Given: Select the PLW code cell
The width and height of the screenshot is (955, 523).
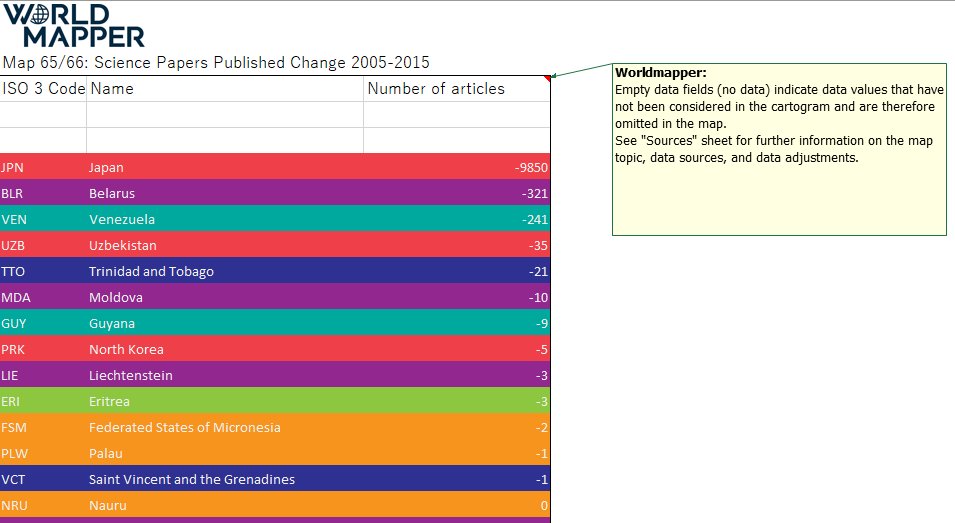Looking at the screenshot, I should coord(43,453).
